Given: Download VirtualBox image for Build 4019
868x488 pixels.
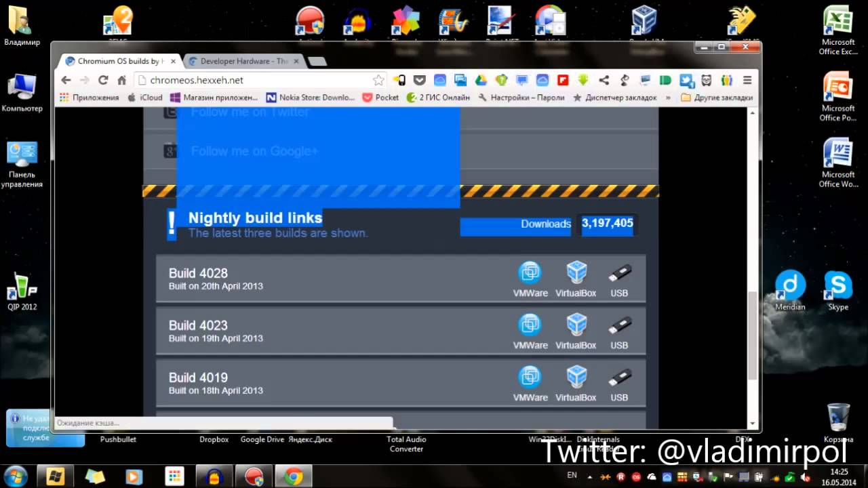Looking at the screenshot, I should tap(576, 384).
